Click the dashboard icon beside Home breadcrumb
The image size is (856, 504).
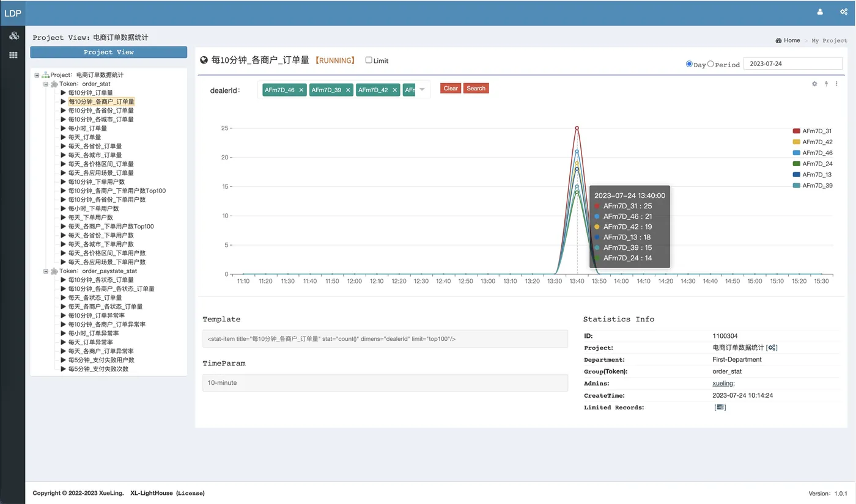(x=778, y=40)
